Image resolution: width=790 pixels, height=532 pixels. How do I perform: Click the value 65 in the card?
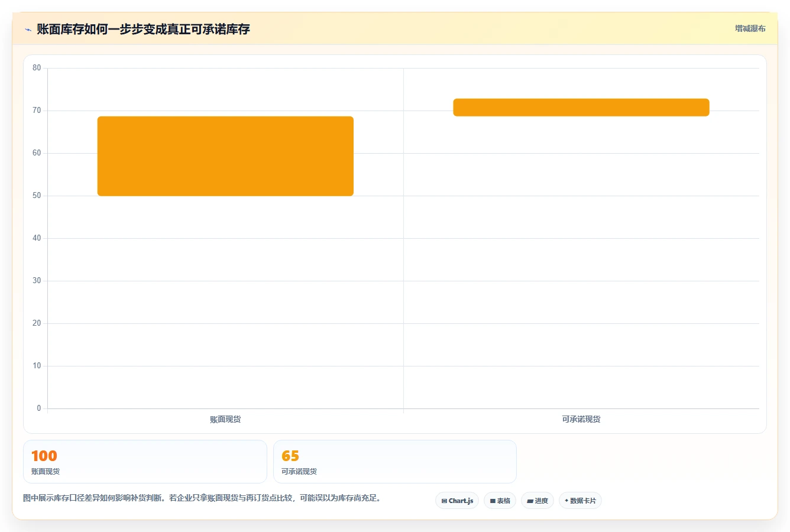(x=290, y=456)
